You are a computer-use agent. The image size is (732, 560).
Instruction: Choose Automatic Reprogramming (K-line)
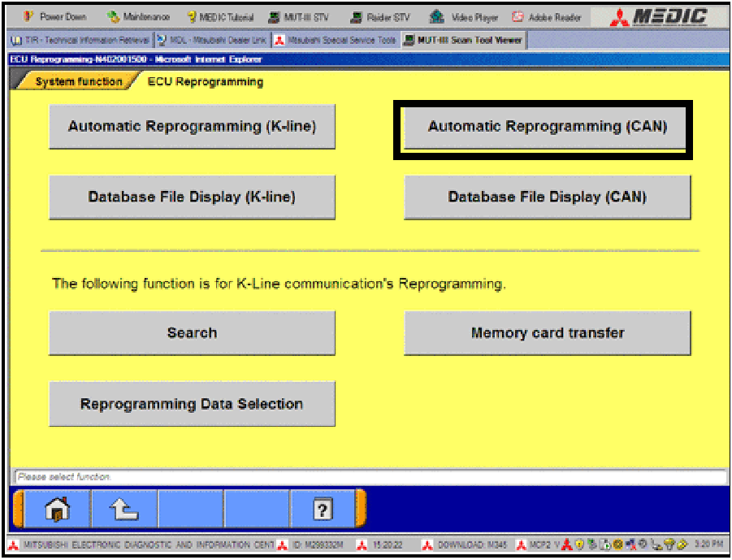pos(192,127)
